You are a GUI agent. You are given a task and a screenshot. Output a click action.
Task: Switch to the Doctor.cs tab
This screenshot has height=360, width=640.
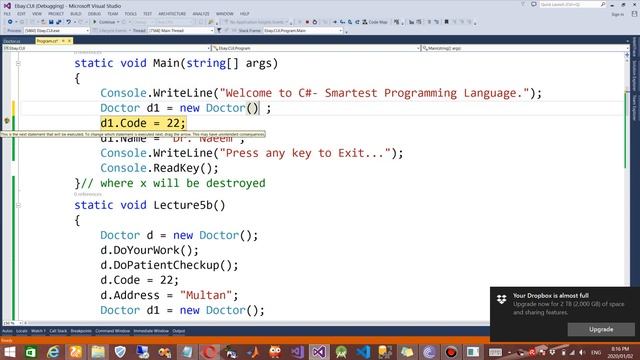(x=11, y=41)
